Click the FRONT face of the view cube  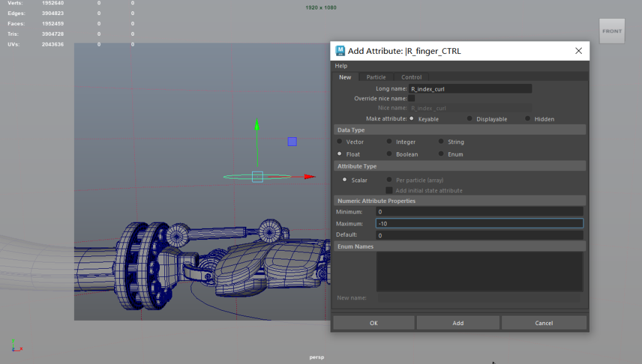612,31
